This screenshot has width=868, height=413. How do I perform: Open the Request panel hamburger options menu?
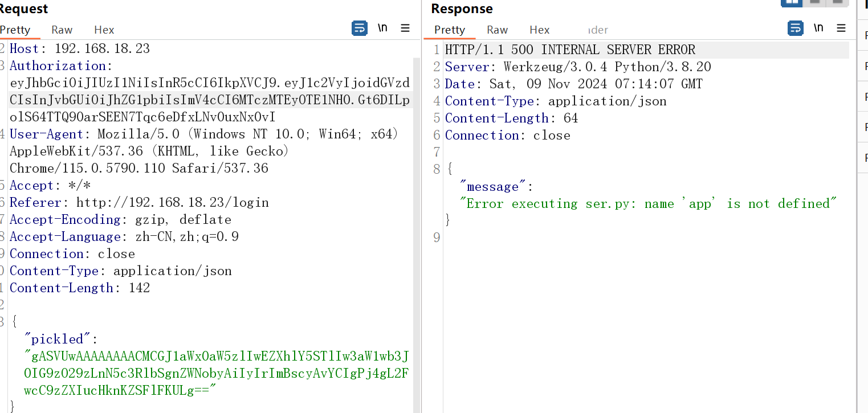(x=405, y=28)
